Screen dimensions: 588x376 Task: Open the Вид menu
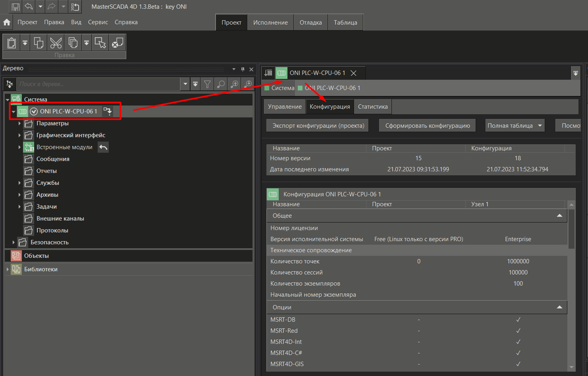point(76,22)
